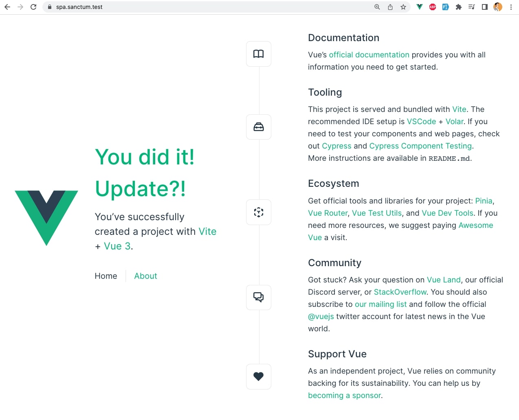Viewport: 519px width, 420px height.
Task: Click the README.md text
Action: click(x=449, y=159)
